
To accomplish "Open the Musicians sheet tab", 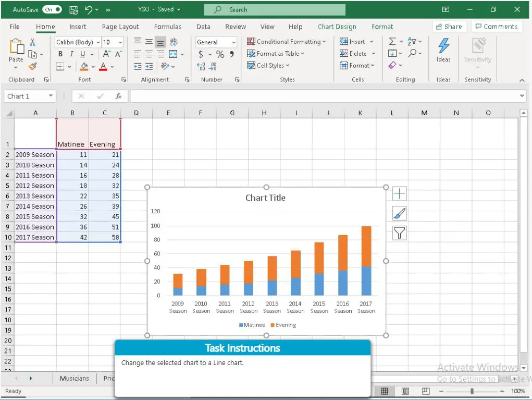I will [x=75, y=378].
